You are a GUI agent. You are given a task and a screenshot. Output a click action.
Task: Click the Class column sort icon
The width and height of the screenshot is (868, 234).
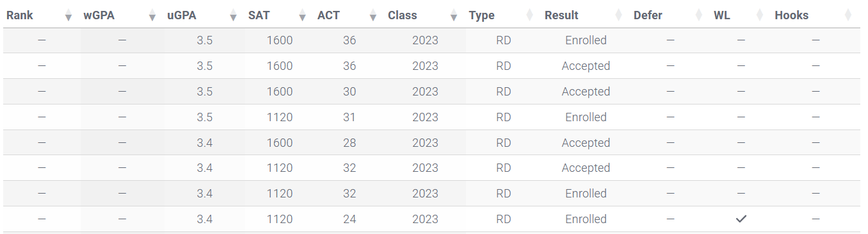453,15
